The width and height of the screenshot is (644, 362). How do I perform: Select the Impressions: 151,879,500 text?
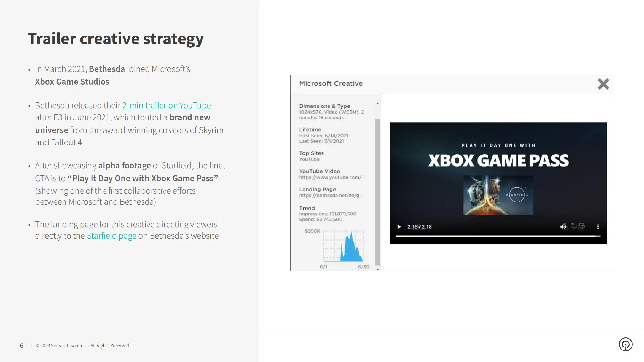coord(328,214)
